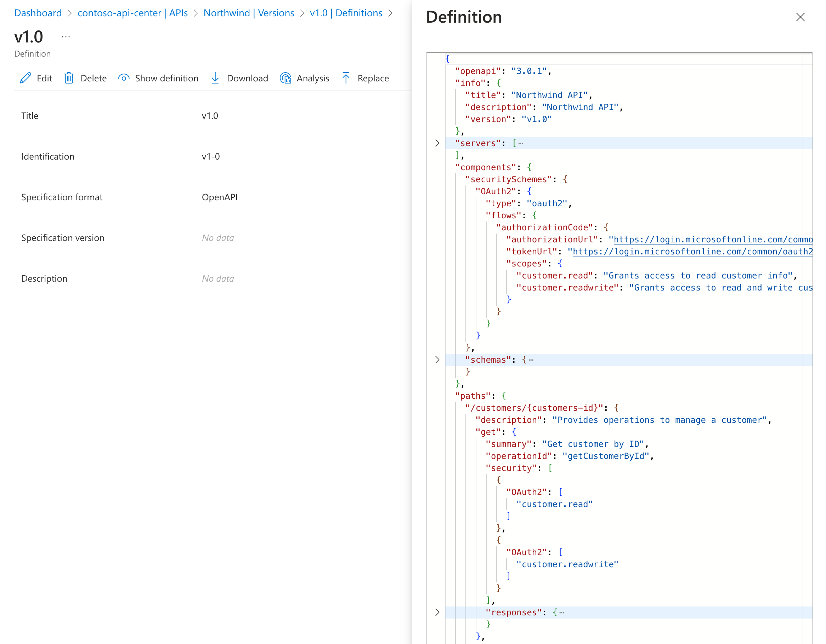Open the ellipsis menu beside v1.0
This screenshot has height=644, width=826.
tap(66, 37)
